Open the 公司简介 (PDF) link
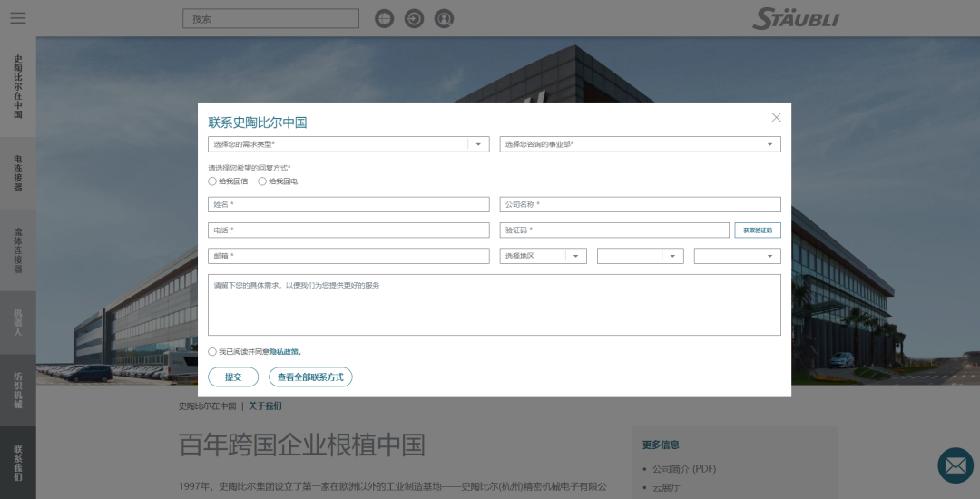 tap(684, 469)
